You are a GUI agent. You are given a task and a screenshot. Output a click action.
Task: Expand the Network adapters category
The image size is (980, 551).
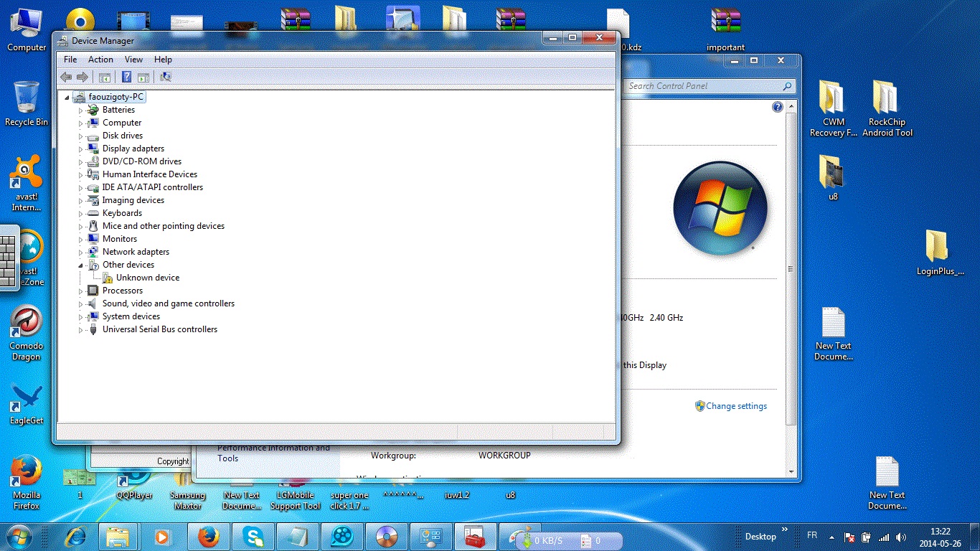click(x=81, y=253)
